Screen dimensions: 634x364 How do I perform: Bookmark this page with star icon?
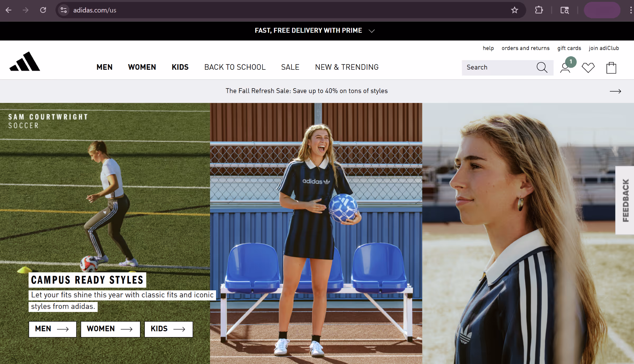(514, 10)
